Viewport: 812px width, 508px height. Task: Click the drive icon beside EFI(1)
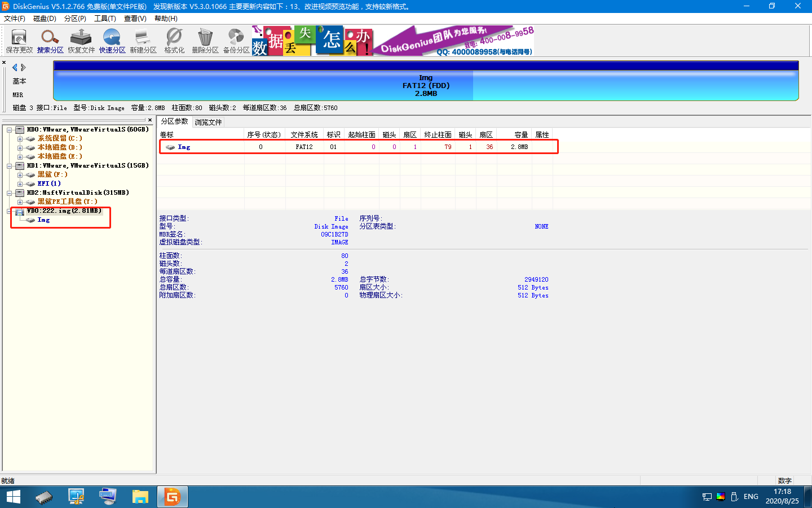[30, 183]
